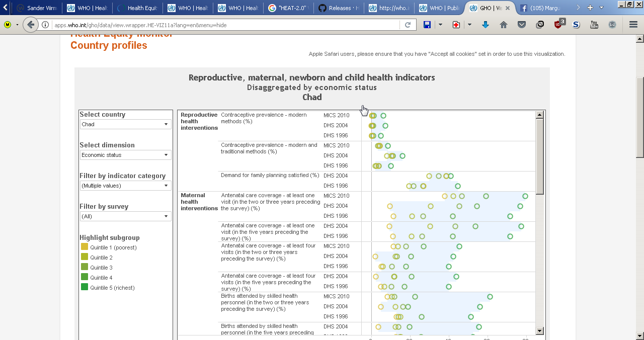Viewport: 644px width, 340px height.
Task: Click the chart title "Chad"
Action: tap(312, 97)
